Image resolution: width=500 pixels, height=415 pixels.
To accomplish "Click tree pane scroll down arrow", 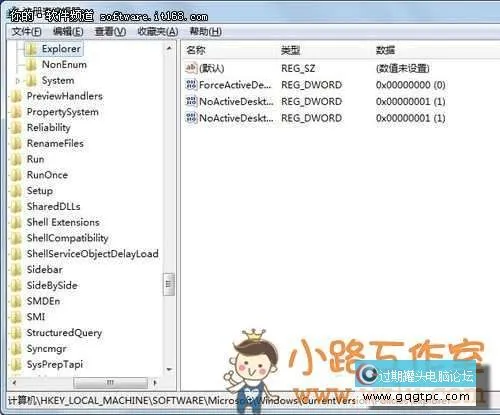I will tap(169, 369).
